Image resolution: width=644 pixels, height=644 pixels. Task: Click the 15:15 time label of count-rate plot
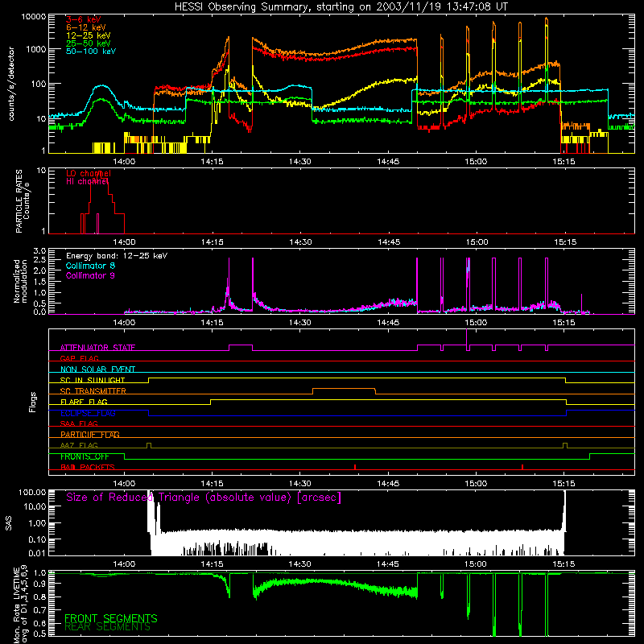(x=564, y=162)
